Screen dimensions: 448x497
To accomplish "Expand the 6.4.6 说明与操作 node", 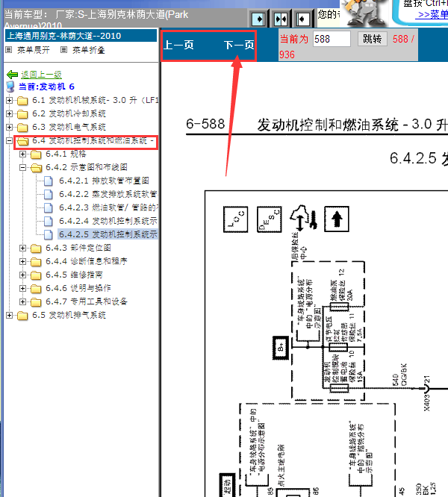I will tap(22, 288).
